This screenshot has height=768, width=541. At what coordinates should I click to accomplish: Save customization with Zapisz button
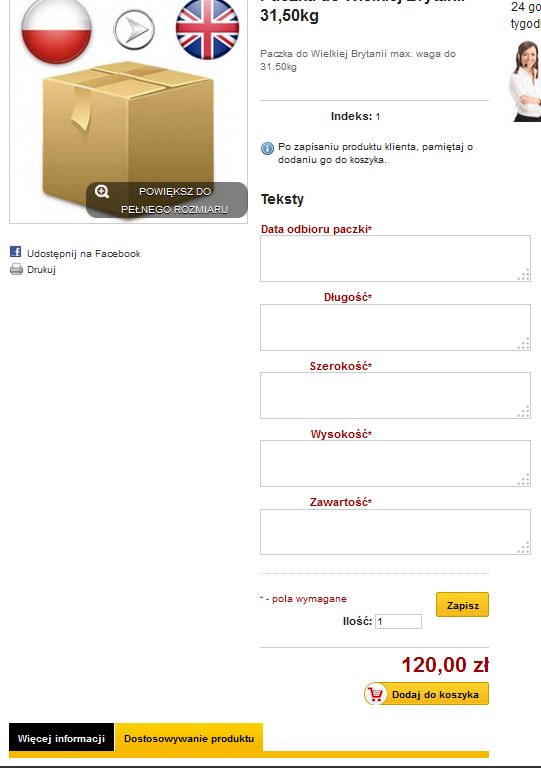(x=462, y=605)
